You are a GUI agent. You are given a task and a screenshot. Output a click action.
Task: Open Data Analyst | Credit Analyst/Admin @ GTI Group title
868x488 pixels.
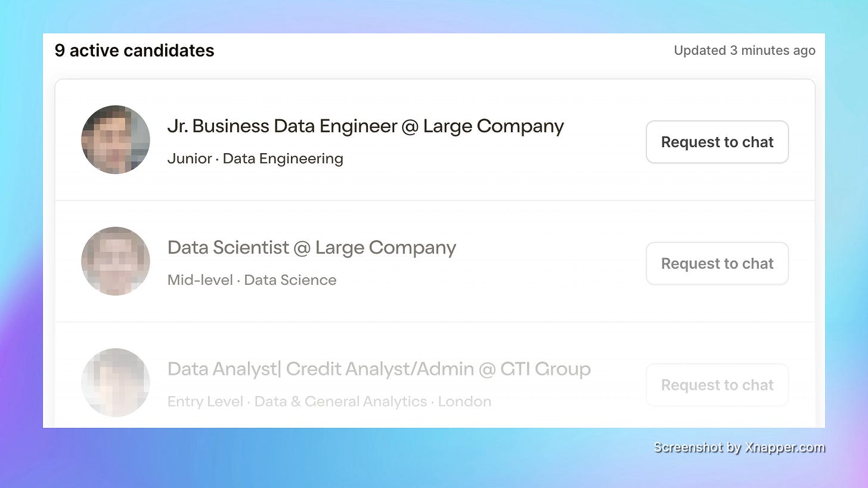click(379, 369)
